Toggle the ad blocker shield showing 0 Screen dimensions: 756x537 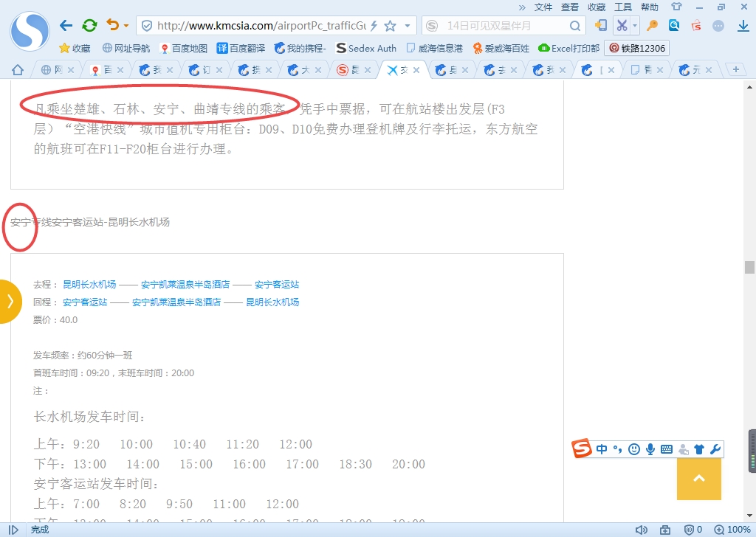pyautogui.click(x=693, y=530)
